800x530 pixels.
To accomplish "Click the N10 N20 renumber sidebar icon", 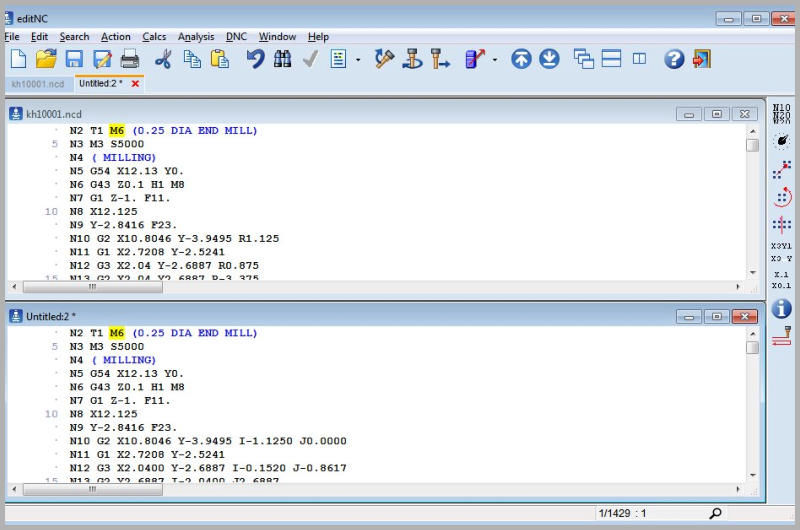I will (781, 114).
